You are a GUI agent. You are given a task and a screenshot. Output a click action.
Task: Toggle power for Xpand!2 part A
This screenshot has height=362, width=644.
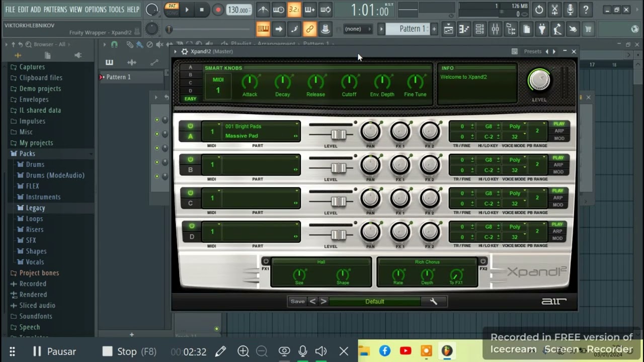[190, 126]
